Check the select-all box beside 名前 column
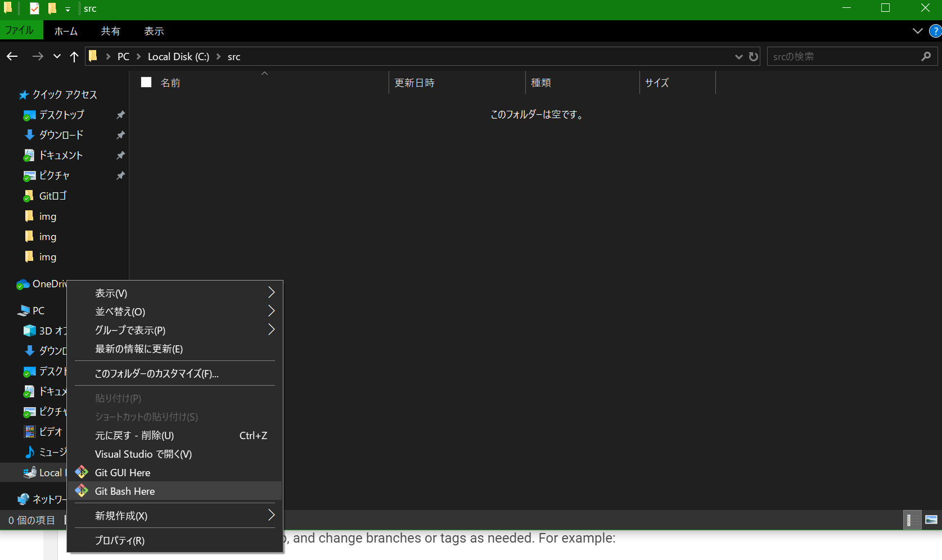The width and height of the screenshot is (942, 560). pyautogui.click(x=146, y=82)
